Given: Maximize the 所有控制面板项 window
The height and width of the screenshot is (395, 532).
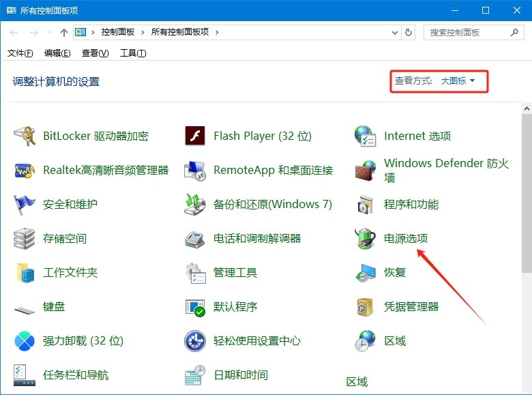Looking at the screenshot, I should coord(486,10).
